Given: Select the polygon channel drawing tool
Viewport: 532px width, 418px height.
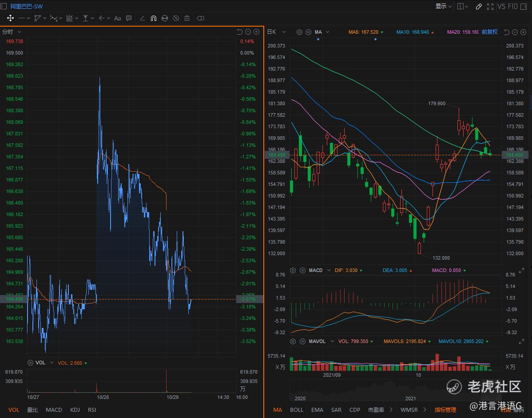Looking at the screenshot, I should pyautogui.click(x=38, y=18).
